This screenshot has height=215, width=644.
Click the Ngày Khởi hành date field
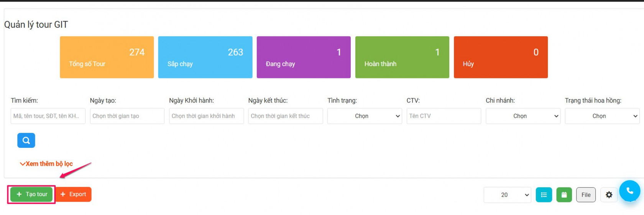click(206, 116)
